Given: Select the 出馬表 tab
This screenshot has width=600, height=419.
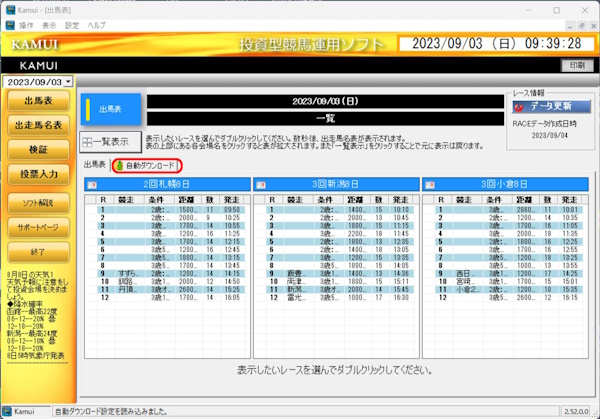Looking at the screenshot, I should (95, 164).
